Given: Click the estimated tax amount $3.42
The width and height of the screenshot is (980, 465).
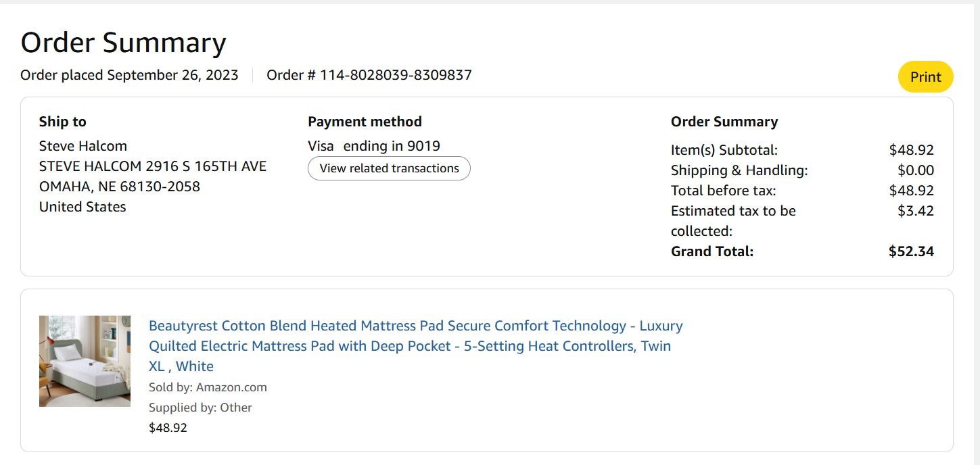Looking at the screenshot, I should [916, 211].
